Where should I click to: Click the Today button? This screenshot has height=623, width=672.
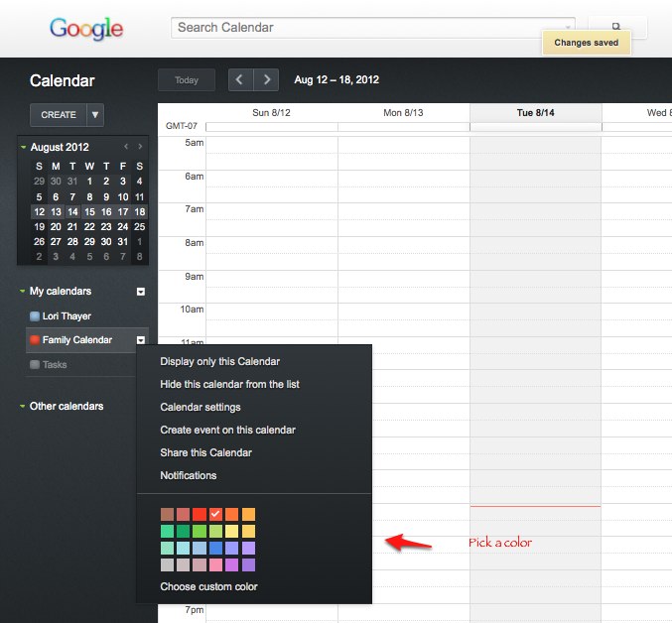[x=187, y=80]
